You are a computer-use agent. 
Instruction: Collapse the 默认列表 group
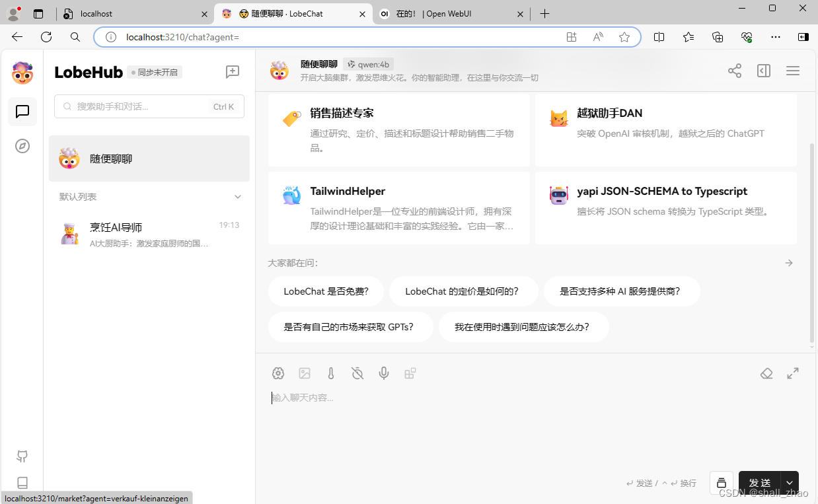pos(238,197)
